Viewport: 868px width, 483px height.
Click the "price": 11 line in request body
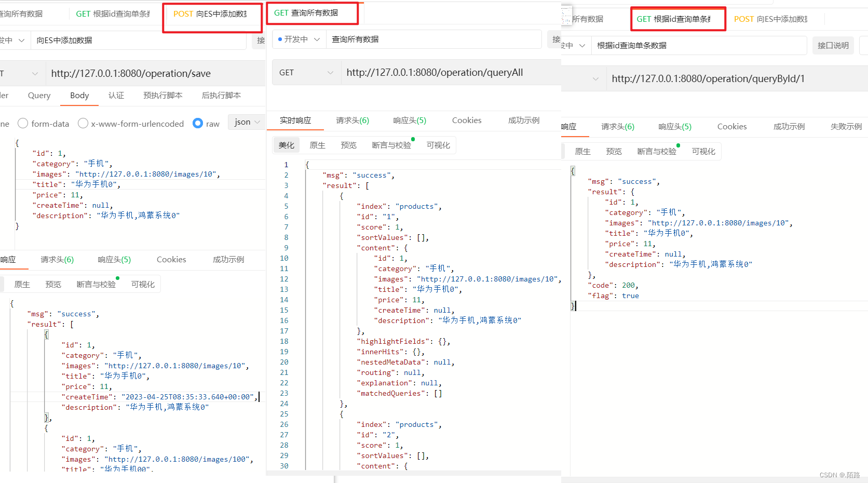coord(57,195)
